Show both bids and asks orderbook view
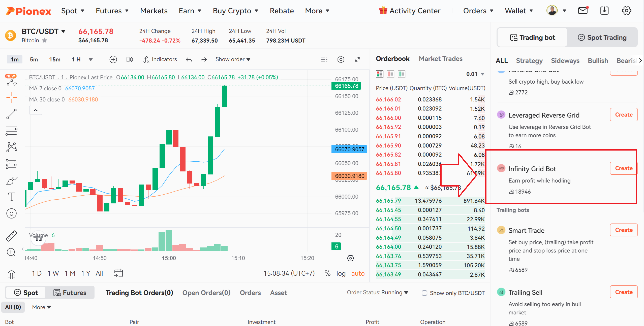The image size is (644, 326). click(379, 74)
